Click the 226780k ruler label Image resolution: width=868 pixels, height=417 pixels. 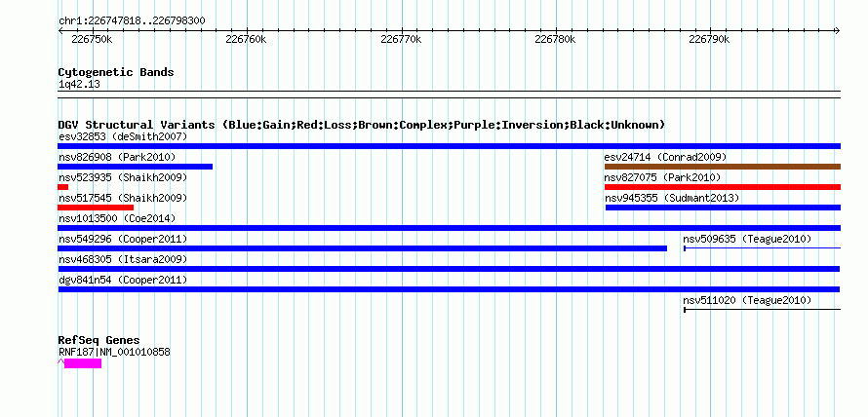click(555, 39)
